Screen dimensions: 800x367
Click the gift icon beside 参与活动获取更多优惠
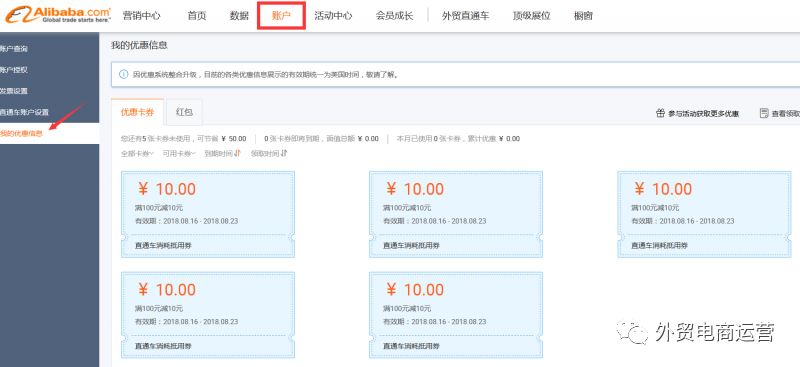coord(660,113)
